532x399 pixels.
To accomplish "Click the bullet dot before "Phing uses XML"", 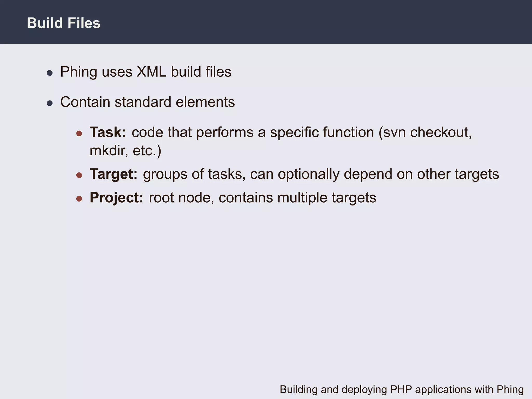I will coord(50,73).
